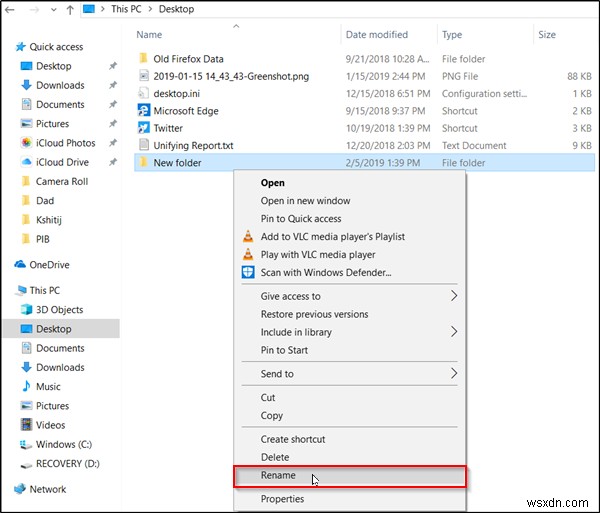Open Downloads under This PC
600x513 pixels.
coord(60,367)
